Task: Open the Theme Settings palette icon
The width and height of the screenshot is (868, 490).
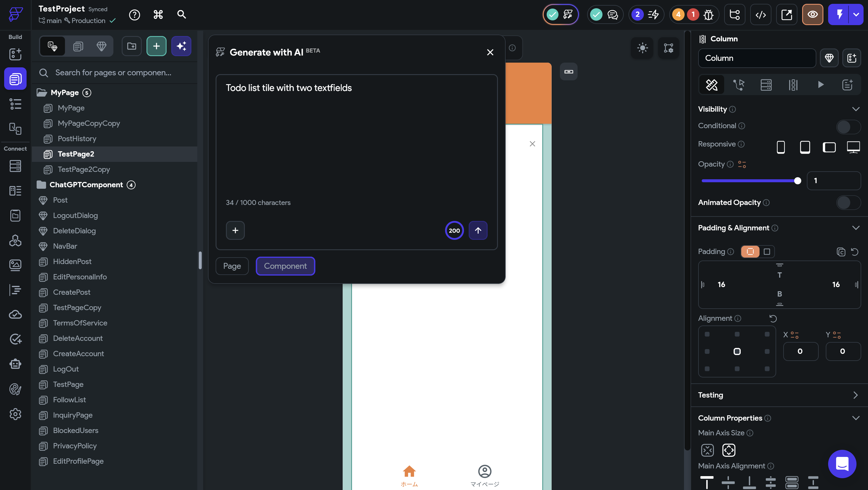Action: pyautogui.click(x=15, y=389)
